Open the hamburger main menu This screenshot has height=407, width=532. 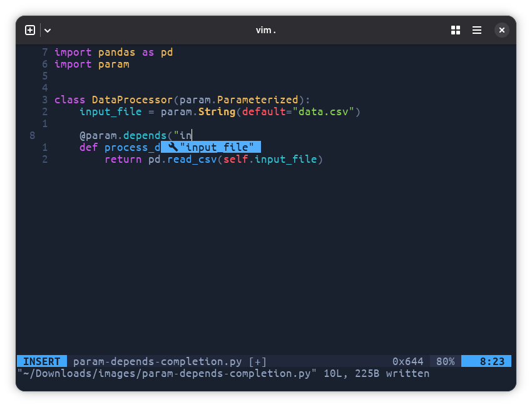pos(477,30)
